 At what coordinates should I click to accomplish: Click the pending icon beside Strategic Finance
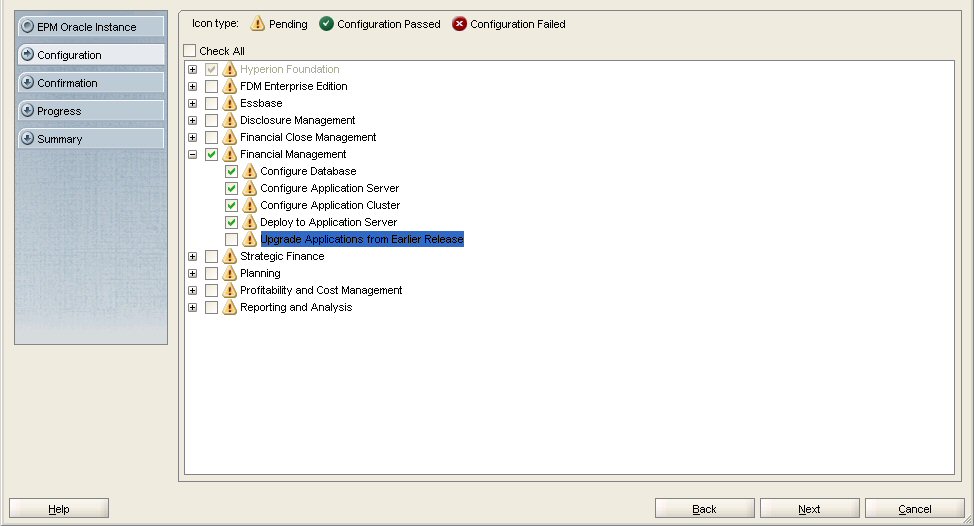pos(230,256)
